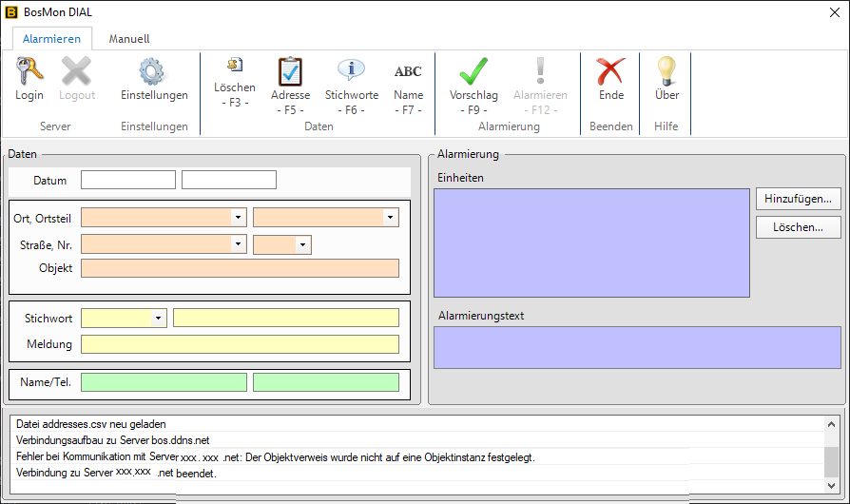The width and height of the screenshot is (850, 504).
Task: Expand the house number dropdown
Action: 301,244
